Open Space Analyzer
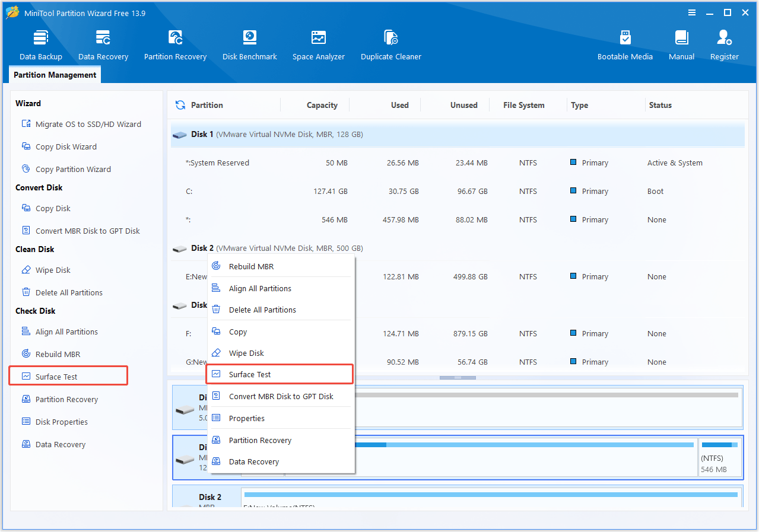Image resolution: width=759 pixels, height=532 pixels. [x=319, y=46]
